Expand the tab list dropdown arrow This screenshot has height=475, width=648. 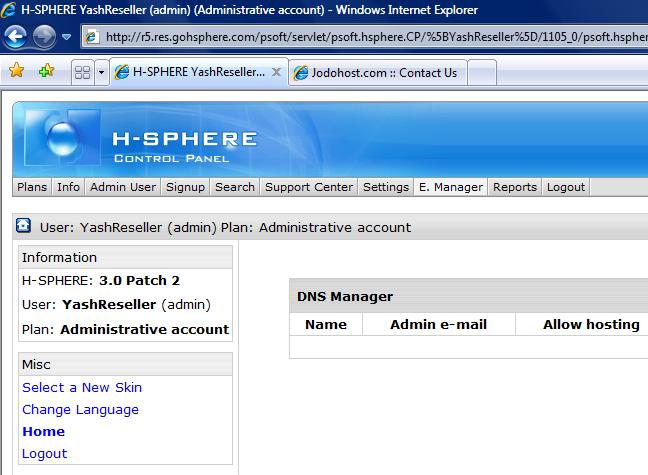(102, 72)
